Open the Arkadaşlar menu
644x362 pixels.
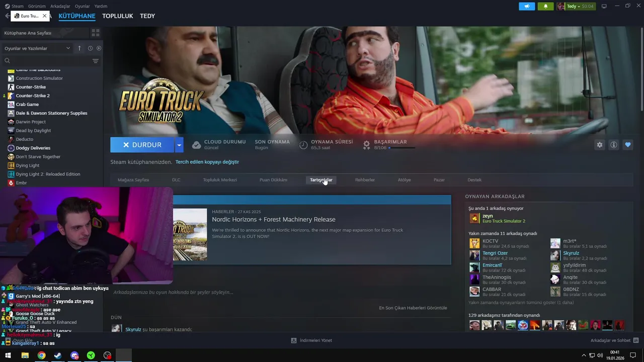coord(60,7)
